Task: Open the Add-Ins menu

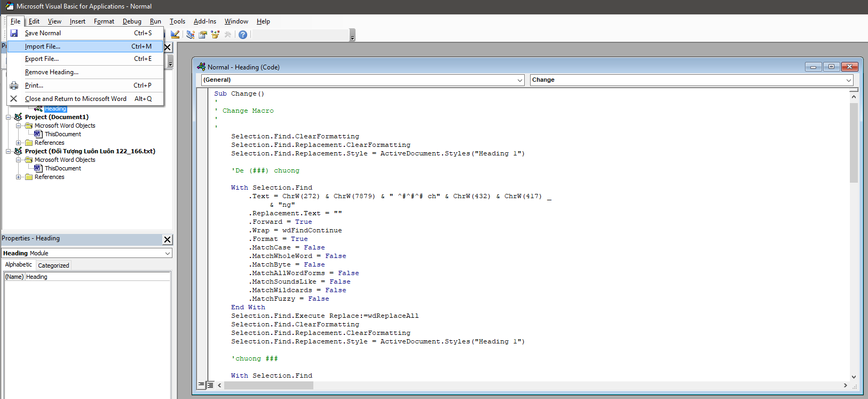Action: tap(205, 21)
